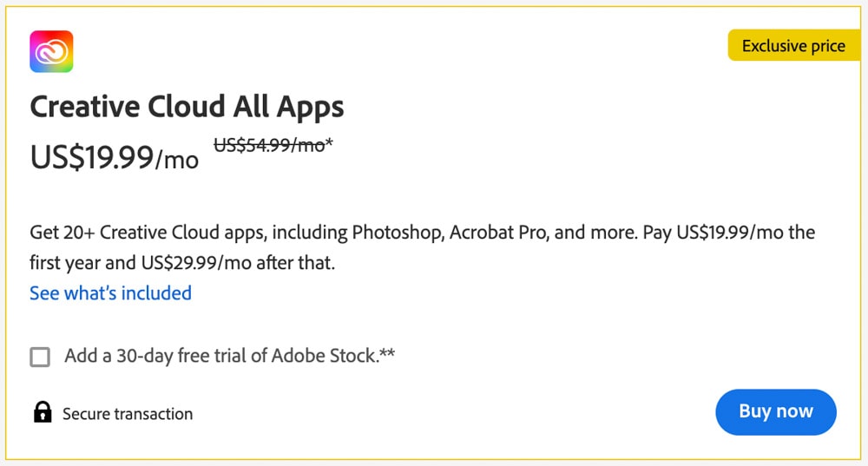
Task: Click the words first year in the description
Action: (x=65, y=263)
